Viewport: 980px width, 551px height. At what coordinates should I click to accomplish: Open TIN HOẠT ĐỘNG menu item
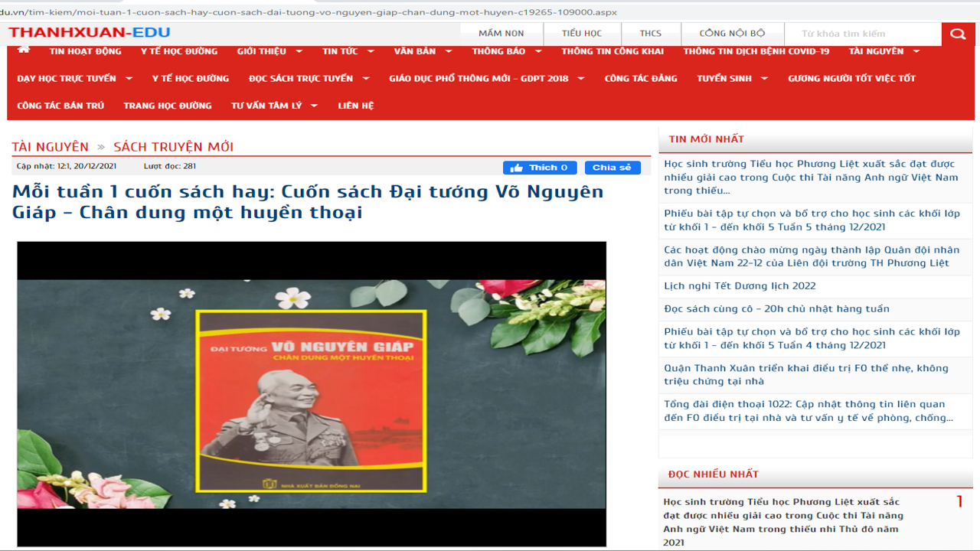pyautogui.click(x=85, y=51)
